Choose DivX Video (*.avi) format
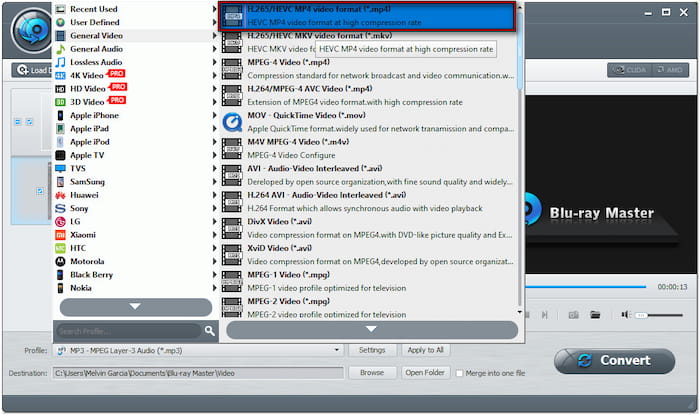700x415 pixels. pos(368,228)
